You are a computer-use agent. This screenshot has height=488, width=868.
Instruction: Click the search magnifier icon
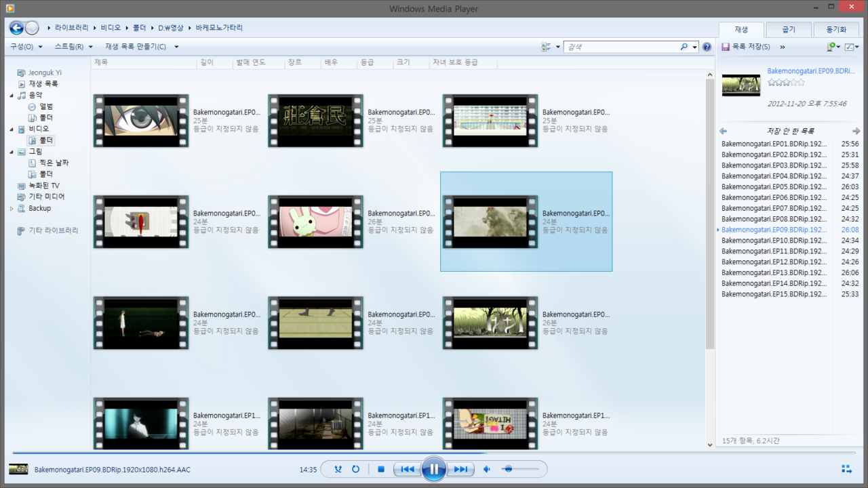tap(684, 47)
